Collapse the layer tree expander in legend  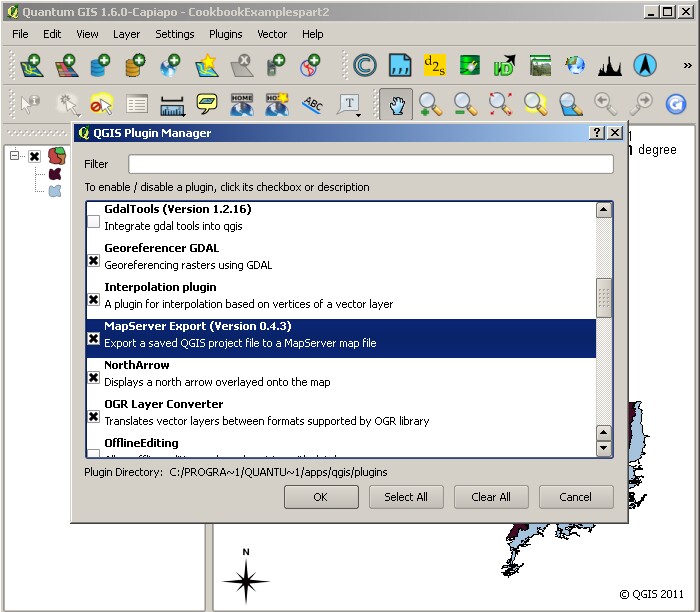click(x=14, y=155)
